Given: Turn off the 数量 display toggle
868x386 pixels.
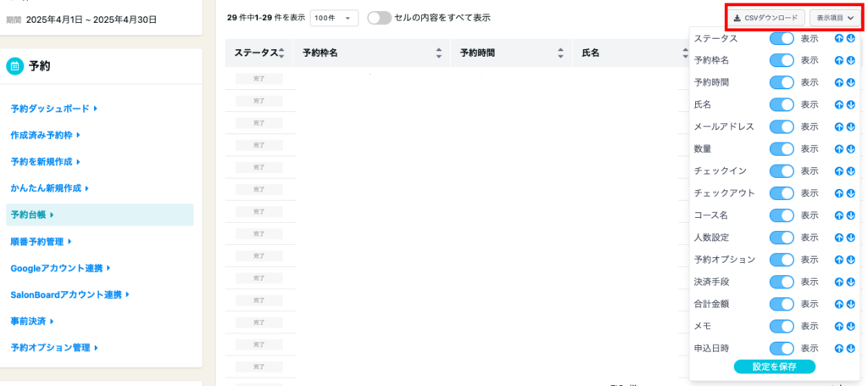Looking at the screenshot, I should point(781,148).
